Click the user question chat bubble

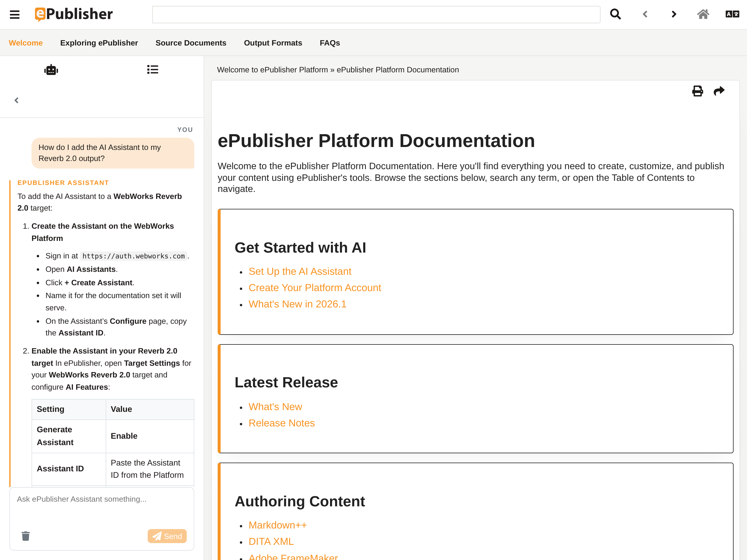point(113,153)
